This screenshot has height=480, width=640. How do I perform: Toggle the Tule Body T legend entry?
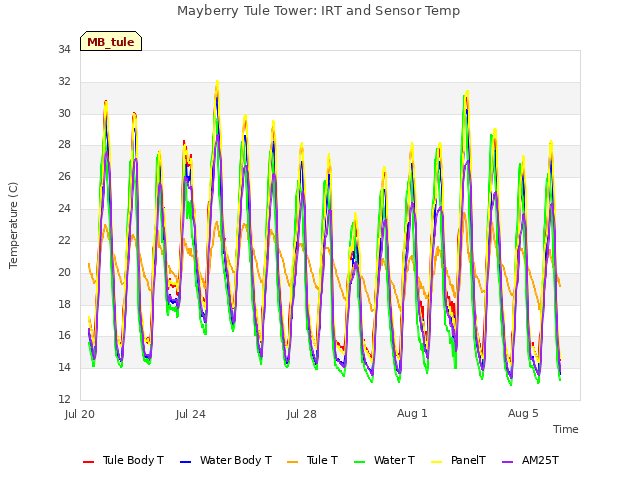123,460
